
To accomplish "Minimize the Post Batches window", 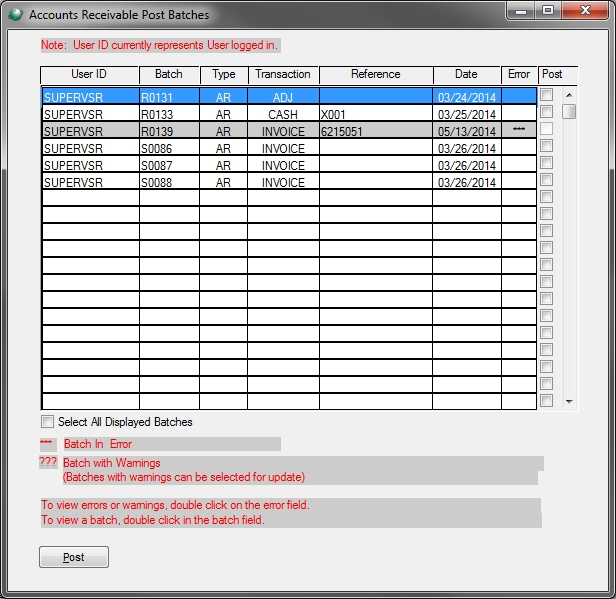I will click(521, 11).
